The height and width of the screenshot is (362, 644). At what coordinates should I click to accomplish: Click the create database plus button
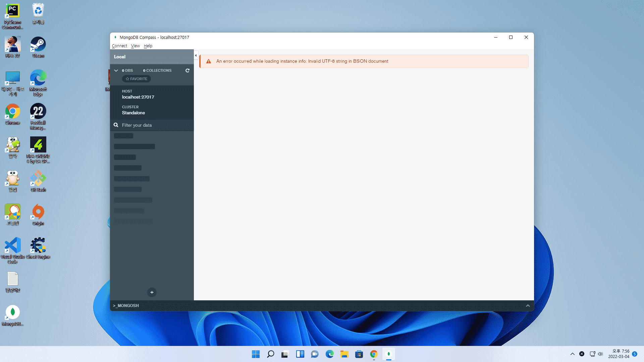coord(152,292)
